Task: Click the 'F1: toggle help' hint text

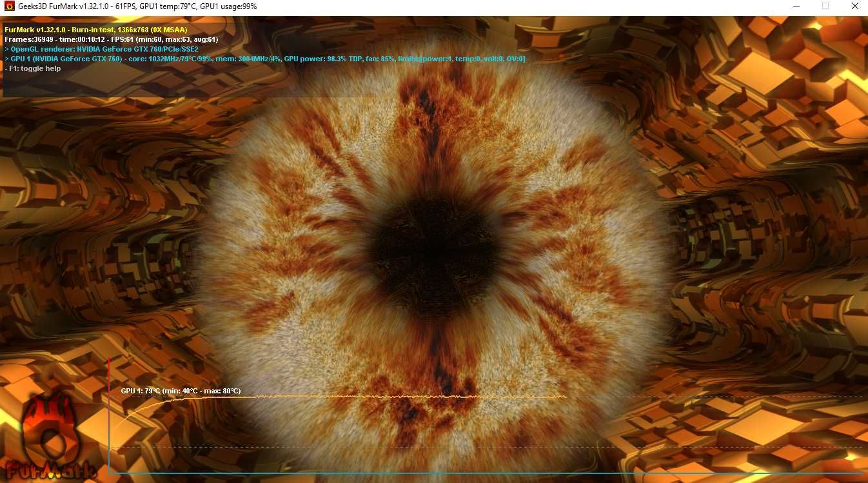Action: 32,68
